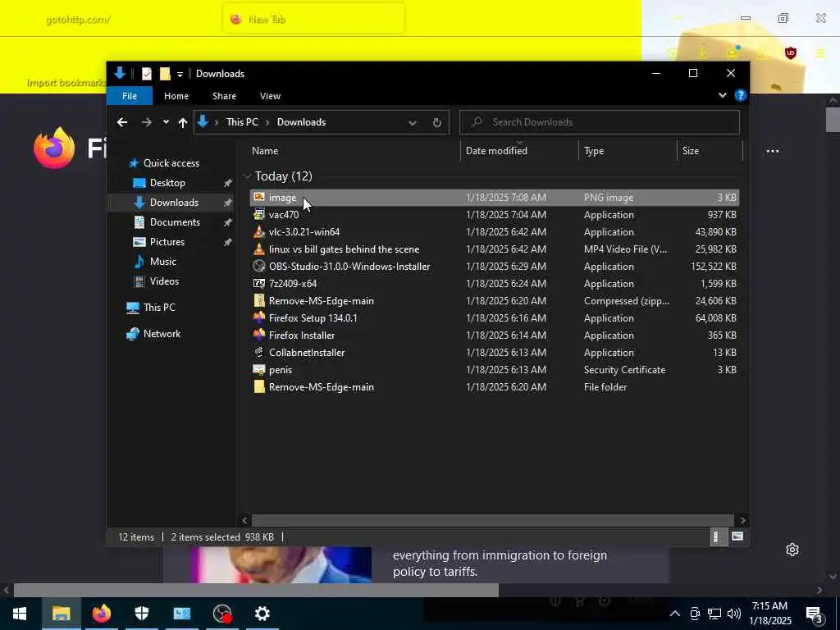Click the three-dot menu in Firefox page
Image resolution: width=840 pixels, height=630 pixels.
[773, 151]
